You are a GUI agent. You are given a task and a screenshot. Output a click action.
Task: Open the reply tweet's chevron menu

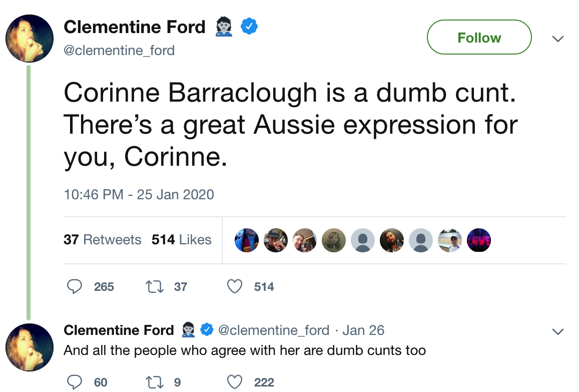pos(557,331)
